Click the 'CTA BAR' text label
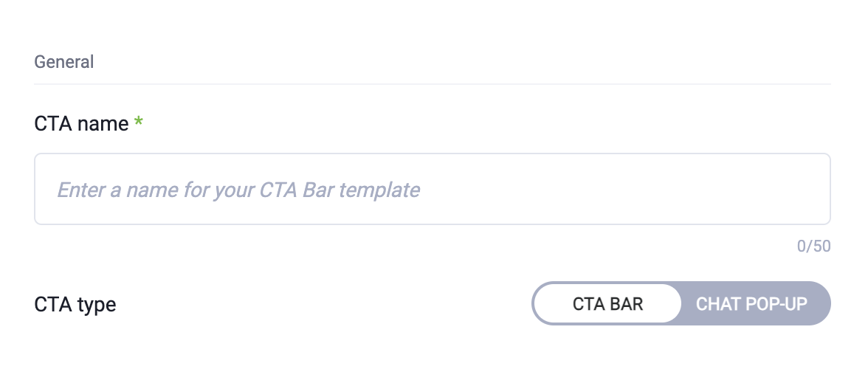This screenshot has height=369, width=868. point(607,304)
